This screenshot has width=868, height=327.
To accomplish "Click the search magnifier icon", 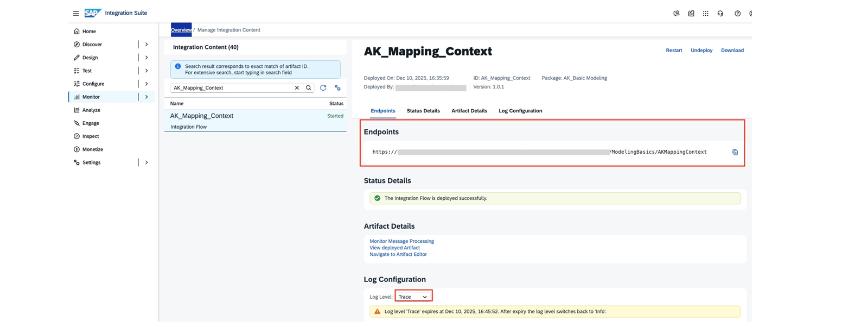I will [x=309, y=88].
